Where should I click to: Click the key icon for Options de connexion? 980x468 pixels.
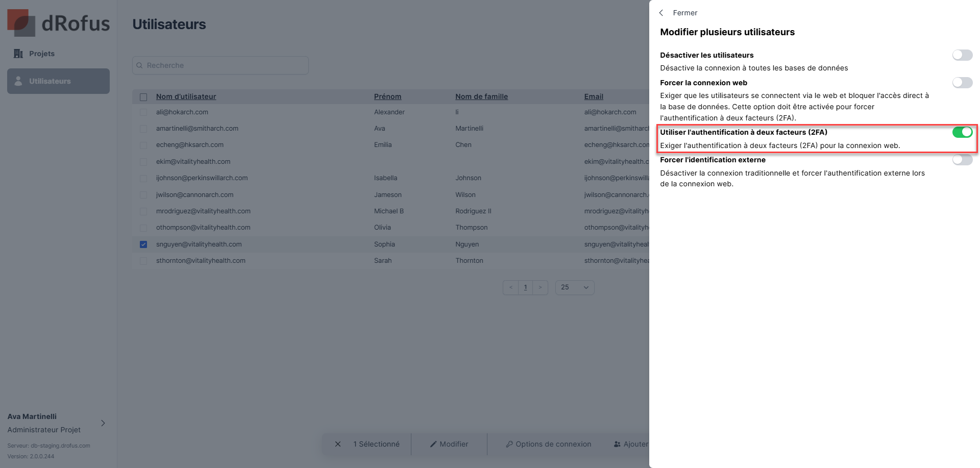[x=509, y=444]
